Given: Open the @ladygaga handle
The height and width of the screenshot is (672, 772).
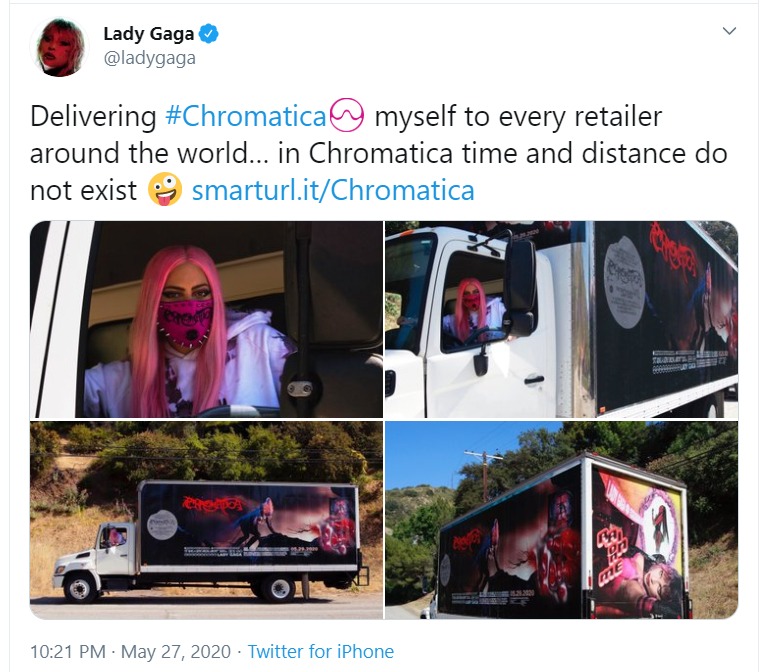Looking at the screenshot, I should 150,58.
